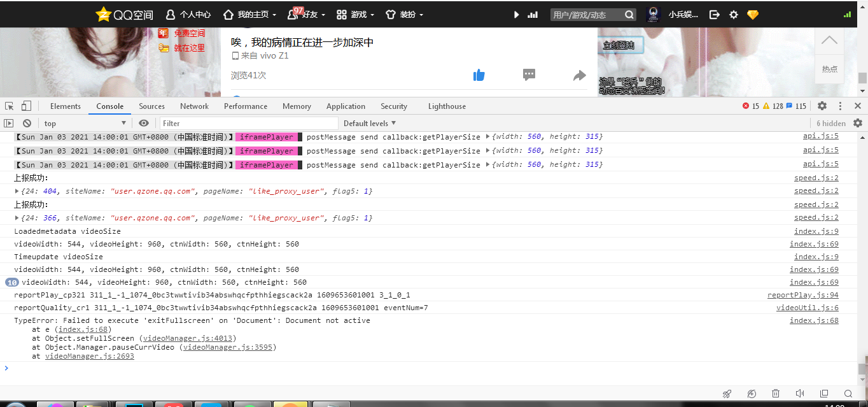Share the post with the arrow icon
Image resolution: width=868 pixels, height=407 pixels.
(579, 75)
